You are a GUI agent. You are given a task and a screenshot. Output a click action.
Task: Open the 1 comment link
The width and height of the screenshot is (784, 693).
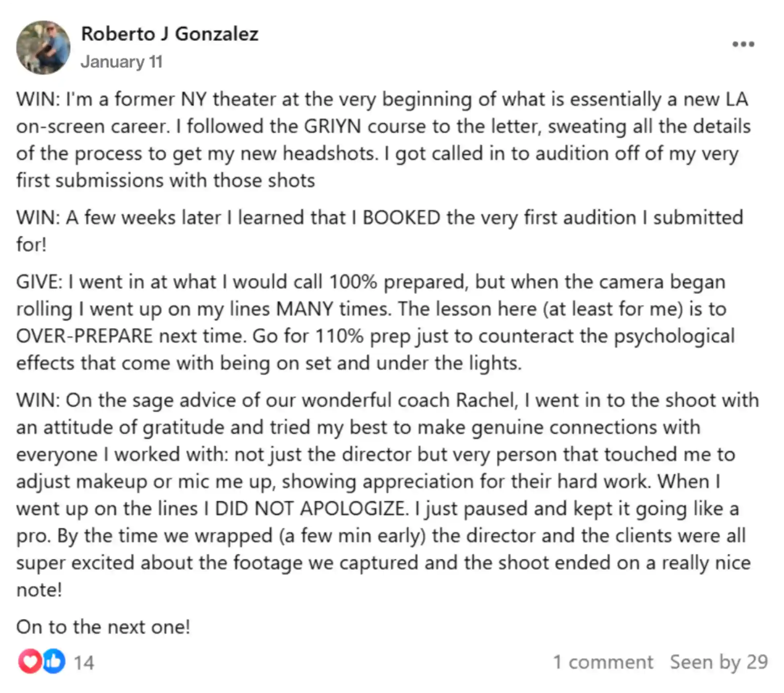coord(603,662)
